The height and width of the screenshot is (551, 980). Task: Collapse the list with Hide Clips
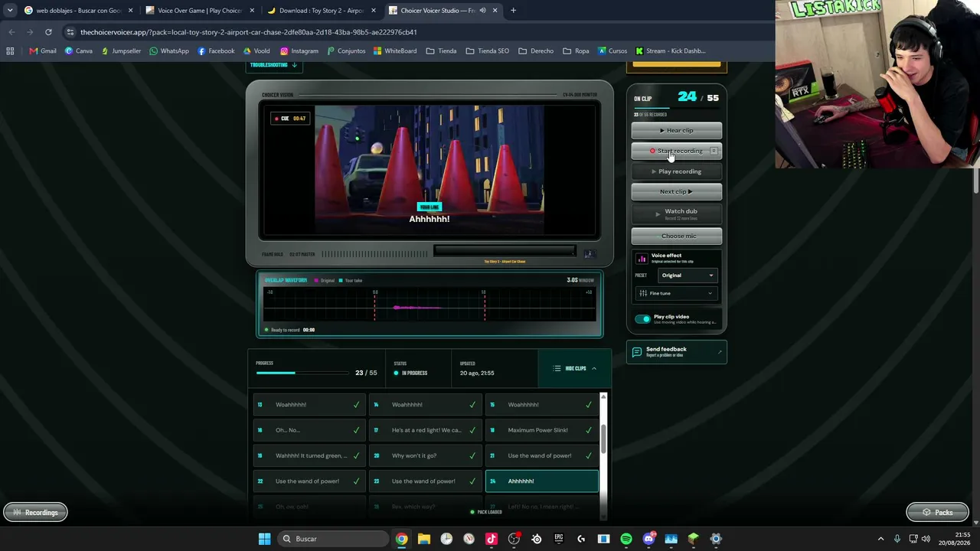575,369
